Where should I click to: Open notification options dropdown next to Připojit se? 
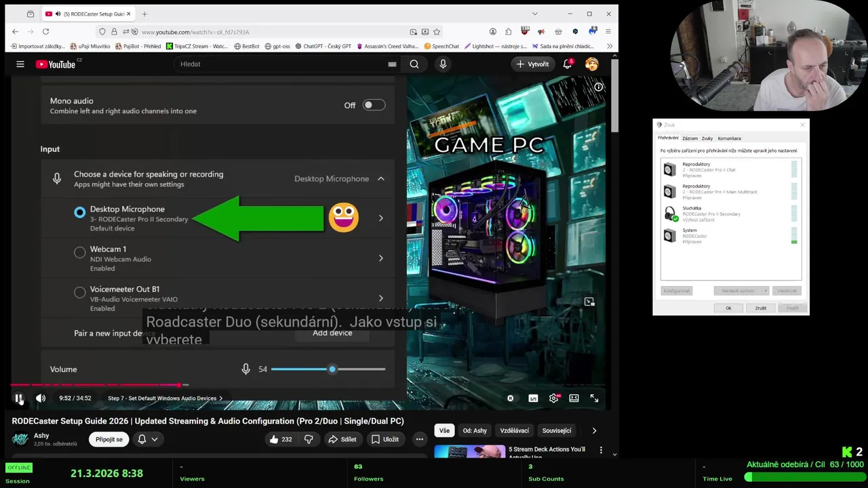(x=148, y=439)
